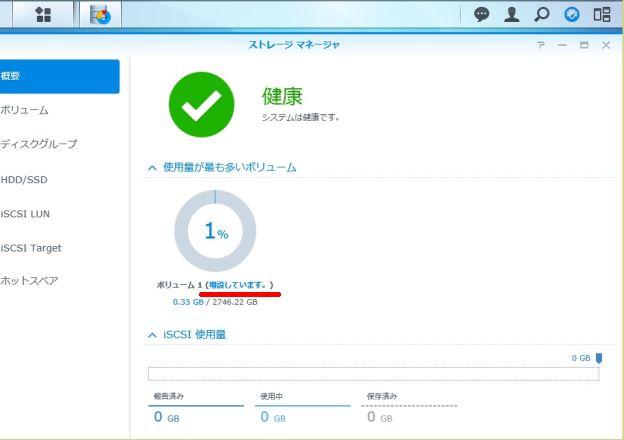Click the 0 GB value under 保存済み

[x=380, y=417]
